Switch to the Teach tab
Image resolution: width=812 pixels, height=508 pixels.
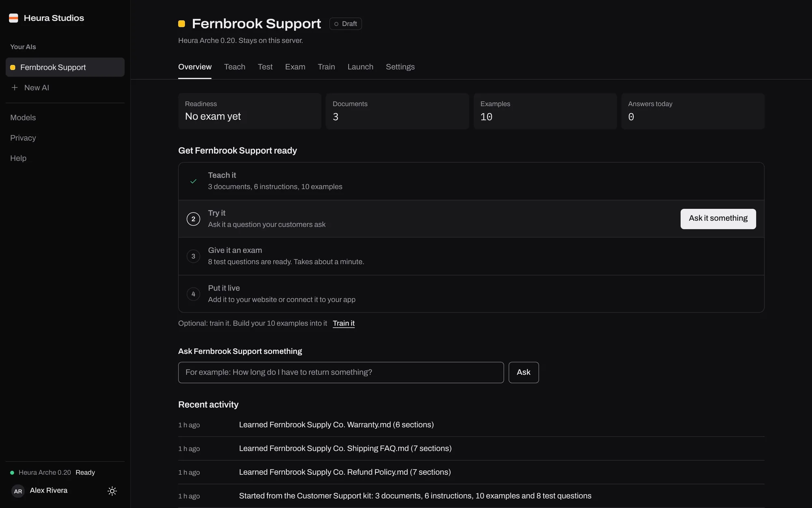point(235,67)
